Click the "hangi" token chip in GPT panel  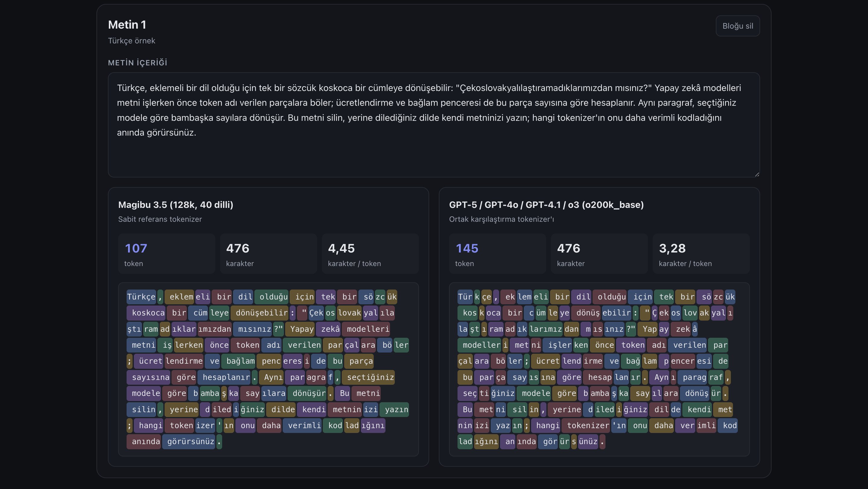tap(546, 426)
